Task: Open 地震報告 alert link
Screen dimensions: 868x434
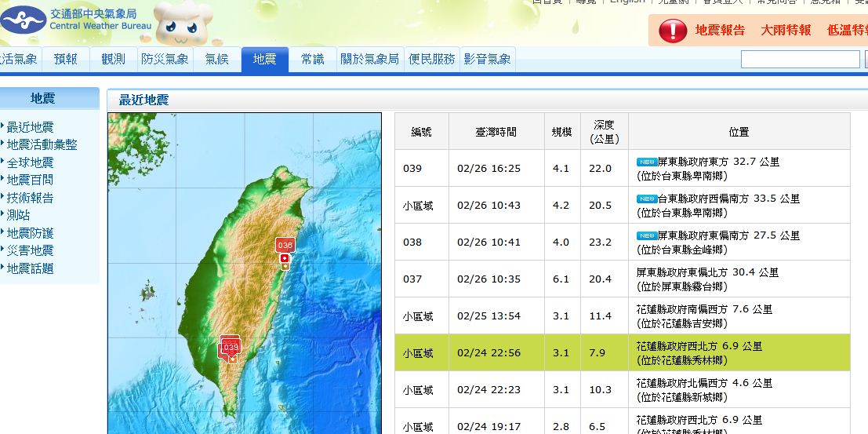Action: [720, 31]
